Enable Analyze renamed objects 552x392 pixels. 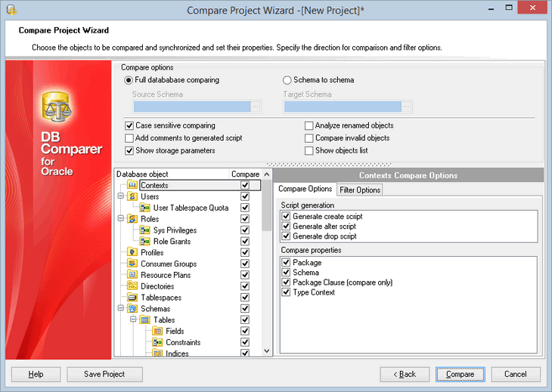tap(309, 125)
